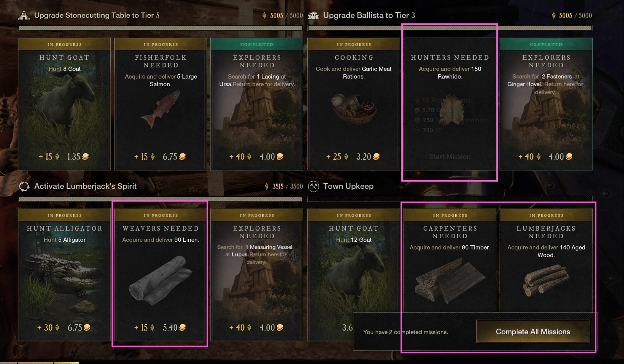Click the Stonecutting Table progress bar
The image size is (624, 364).
pyautogui.click(x=161, y=28)
